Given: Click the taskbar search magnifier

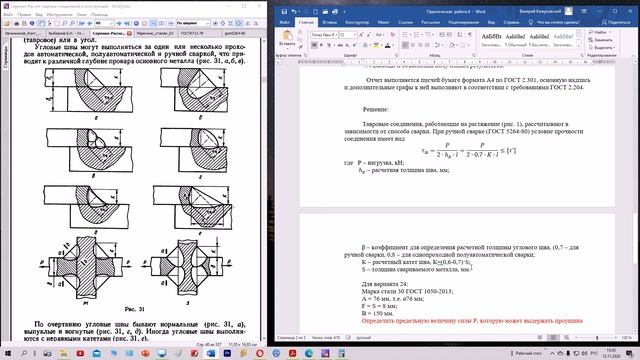Looking at the screenshot, I should [24, 353].
